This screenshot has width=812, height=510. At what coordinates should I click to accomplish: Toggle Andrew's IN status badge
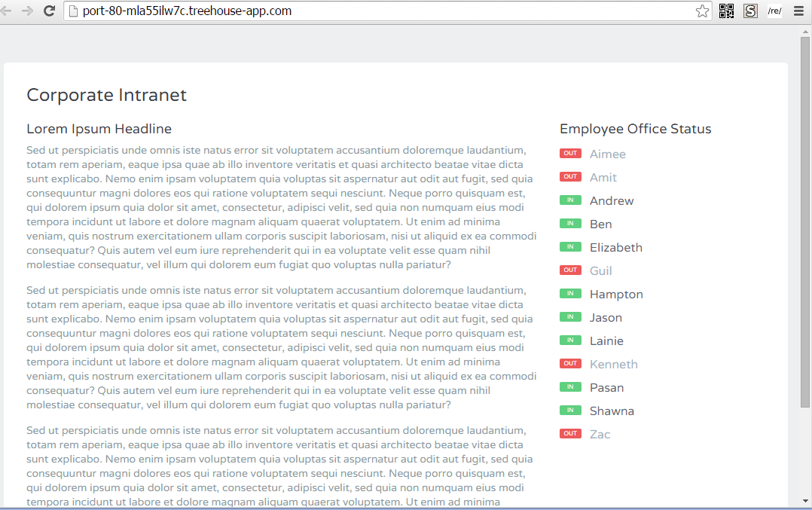point(570,200)
